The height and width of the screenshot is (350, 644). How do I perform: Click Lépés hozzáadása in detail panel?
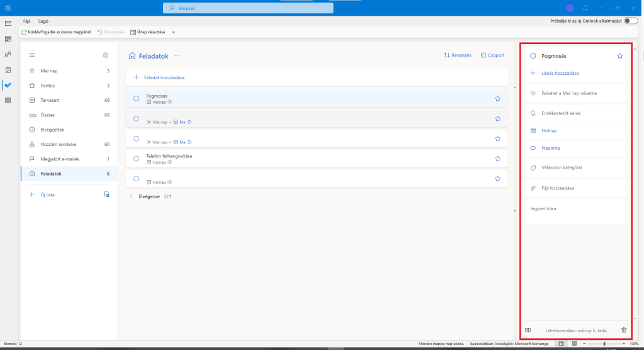560,73
